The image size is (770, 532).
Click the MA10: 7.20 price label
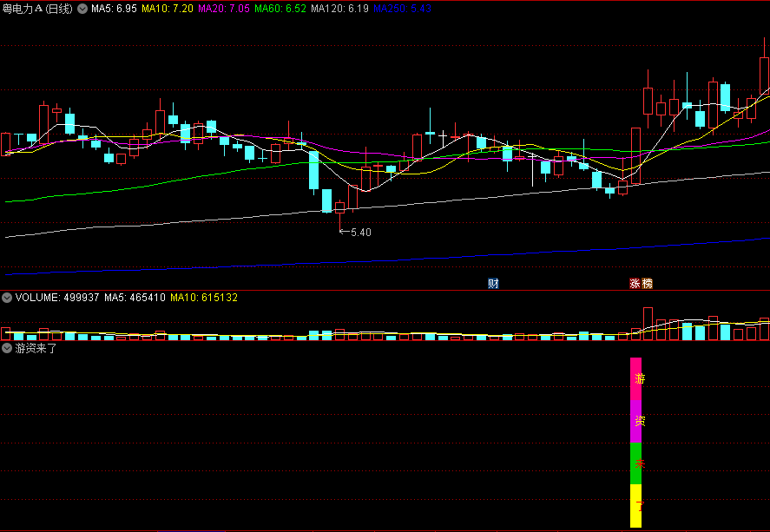(x=168, y=9)
